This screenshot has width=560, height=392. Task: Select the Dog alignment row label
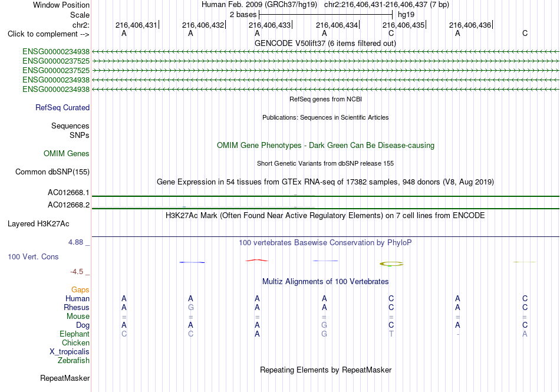tap(83, 325)
